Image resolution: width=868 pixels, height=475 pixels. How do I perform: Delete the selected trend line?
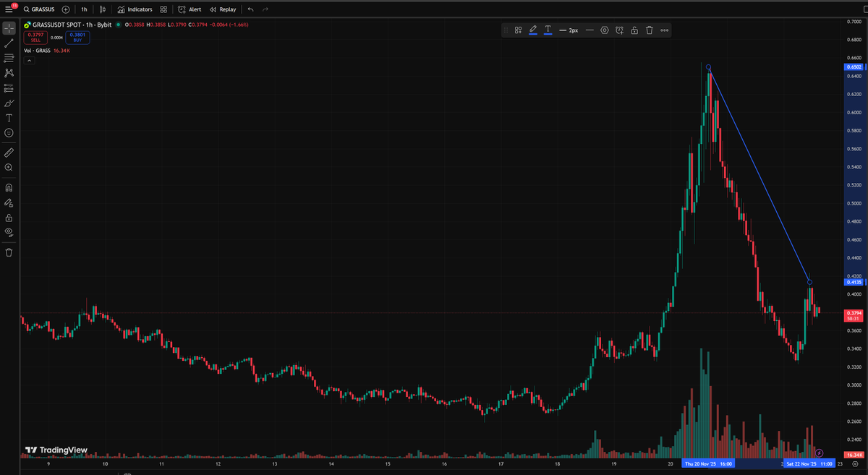pos(650,30)
